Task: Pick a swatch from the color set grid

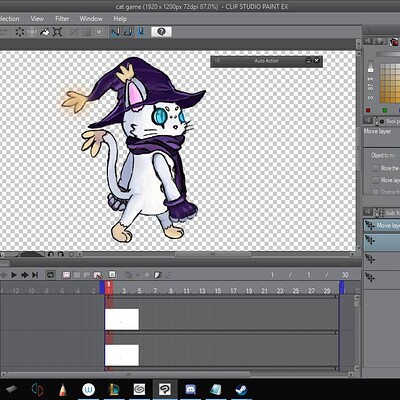Action: point(390,83)
